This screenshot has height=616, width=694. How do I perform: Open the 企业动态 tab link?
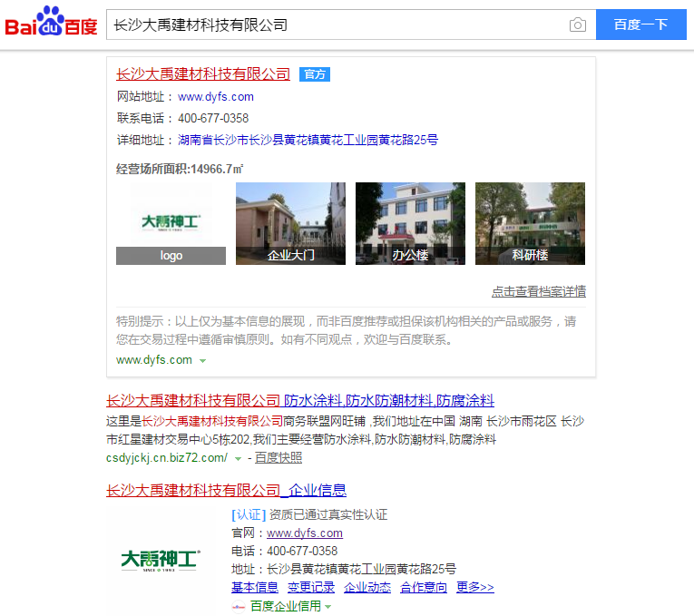367,587
